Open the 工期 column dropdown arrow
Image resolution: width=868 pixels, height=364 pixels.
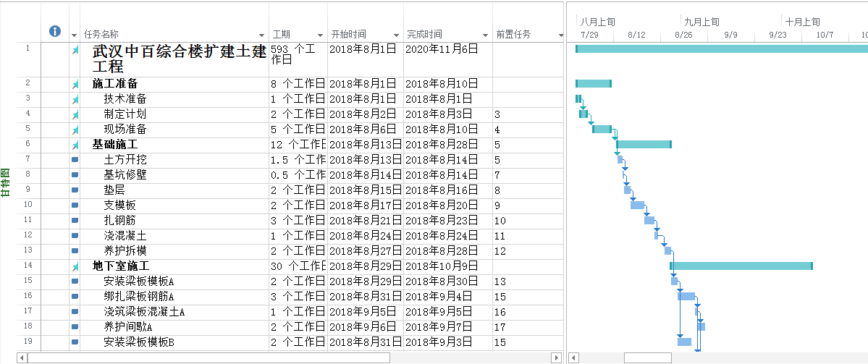coord(320,35)
